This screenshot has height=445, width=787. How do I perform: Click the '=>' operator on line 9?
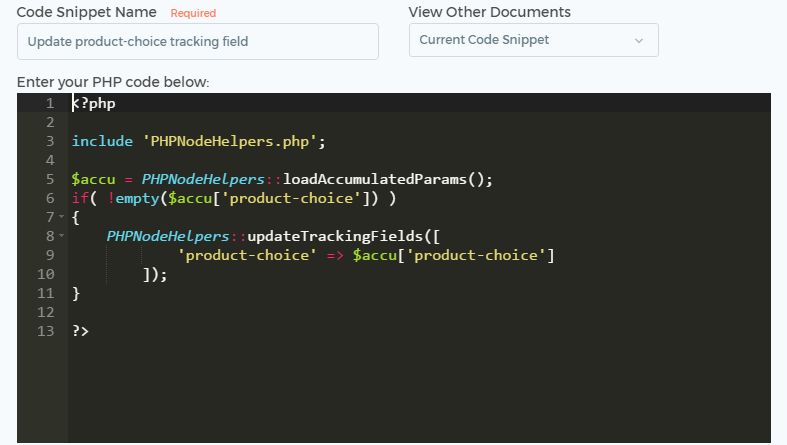coord(335,255)
